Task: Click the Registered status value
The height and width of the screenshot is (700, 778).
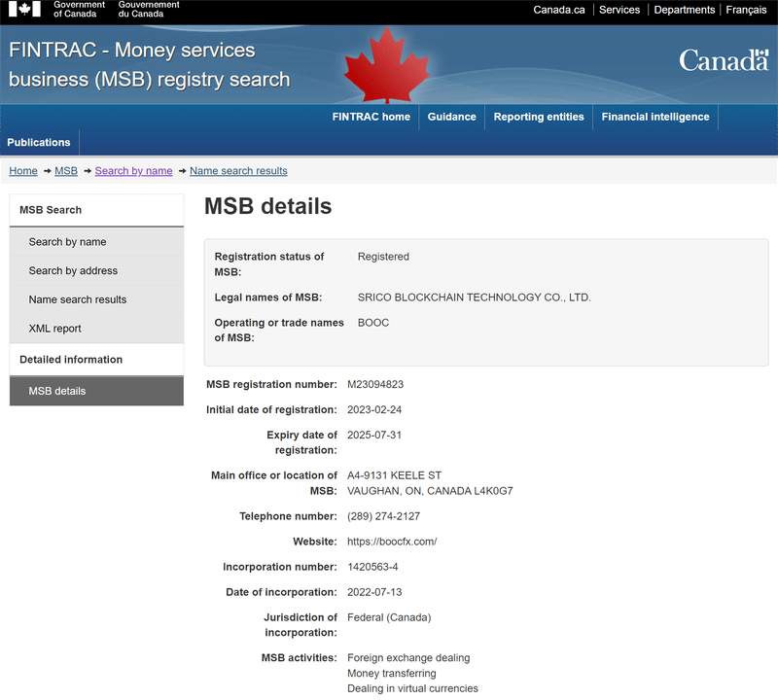Action: pyautogui.click(x=383, y=257)
